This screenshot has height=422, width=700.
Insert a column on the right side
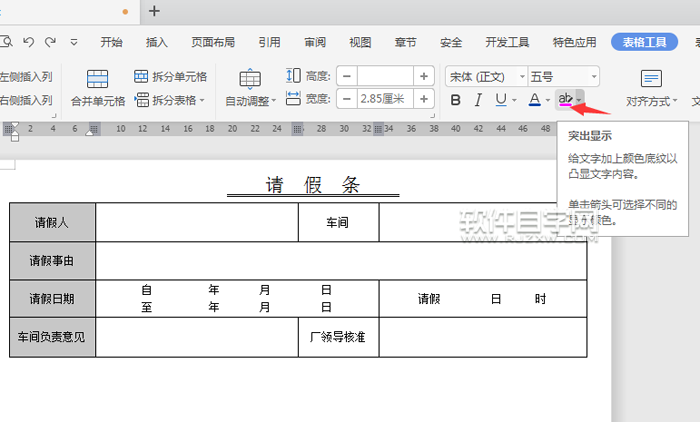(26, 100)
